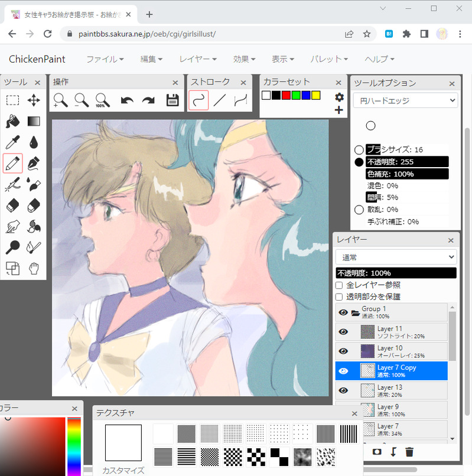Enable 透明部分を保護 checkbox

(339, 297)
